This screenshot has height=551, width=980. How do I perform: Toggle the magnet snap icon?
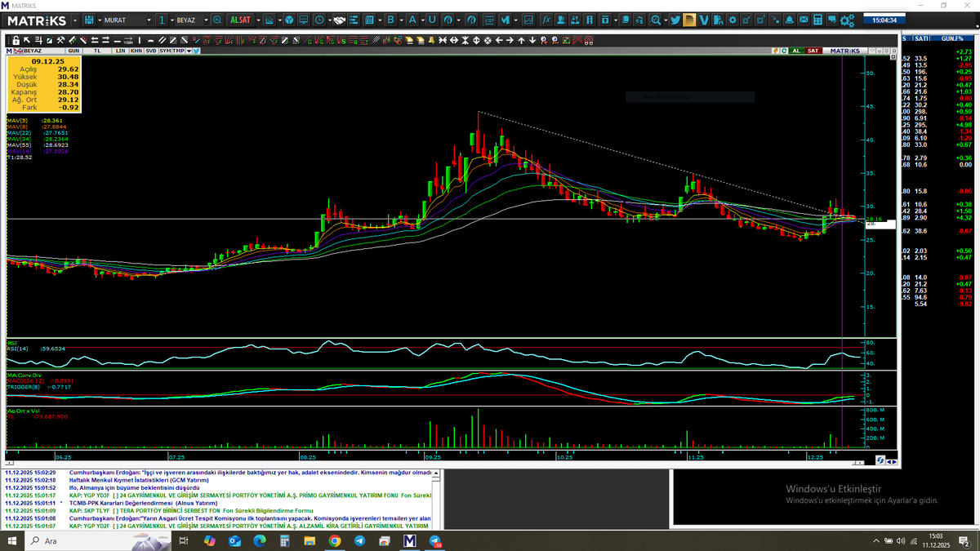[588, 40]
